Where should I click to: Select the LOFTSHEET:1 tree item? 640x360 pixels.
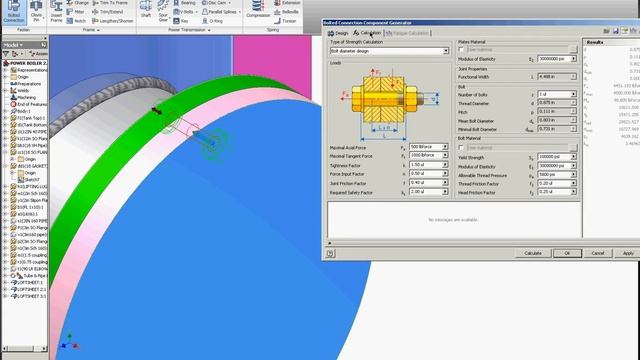(x=27, y=282)
